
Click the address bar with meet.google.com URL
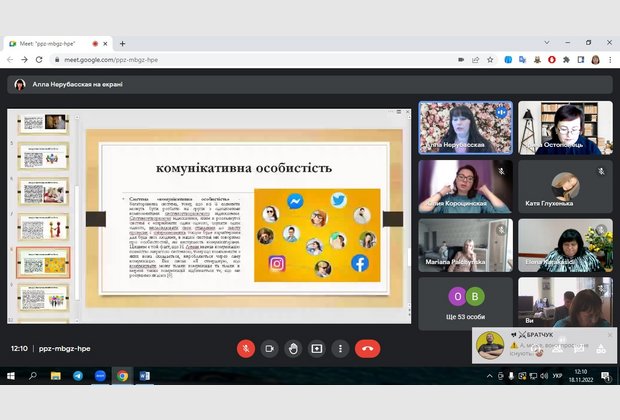(x=250, y=60)
